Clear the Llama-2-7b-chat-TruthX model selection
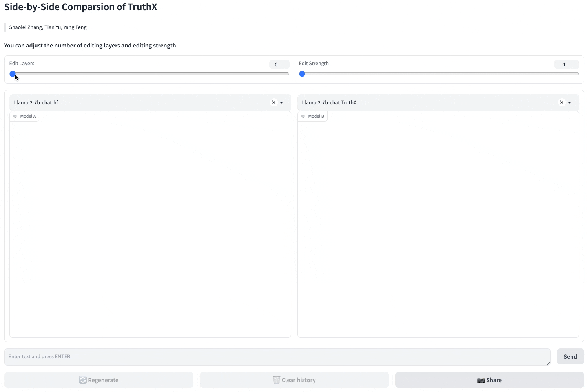This screenshot has height=392, width=587. click(x=562, y=102)
